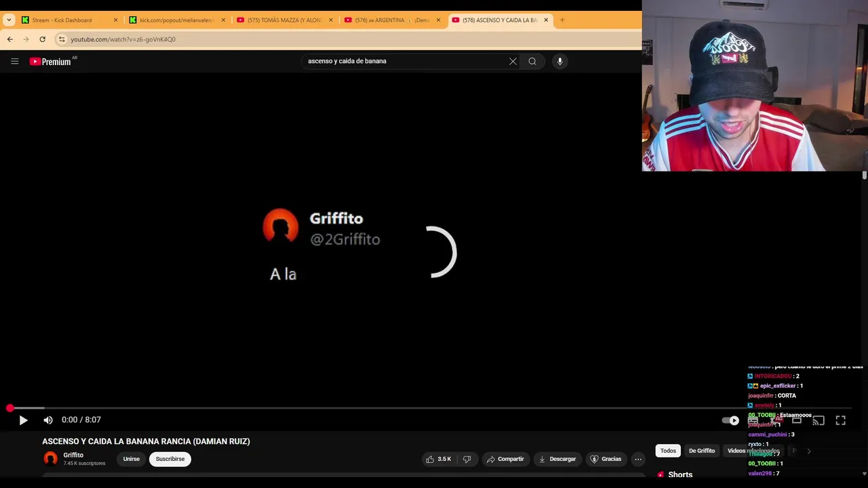Switch to Stream - Kick Dashboard tab
Viewport: 868px width, 488px height.
[x=68, y=20]
